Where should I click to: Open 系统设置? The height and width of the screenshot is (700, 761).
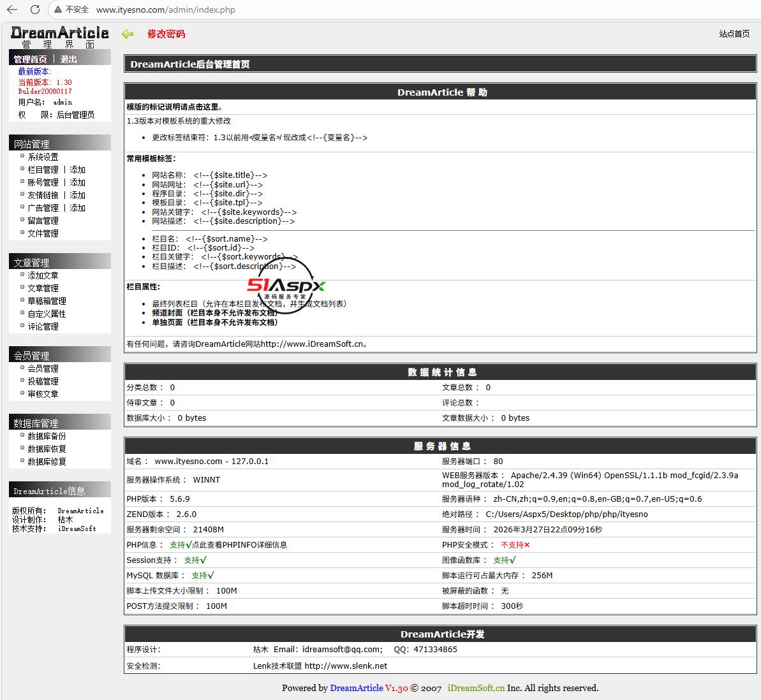pos(43,157)
